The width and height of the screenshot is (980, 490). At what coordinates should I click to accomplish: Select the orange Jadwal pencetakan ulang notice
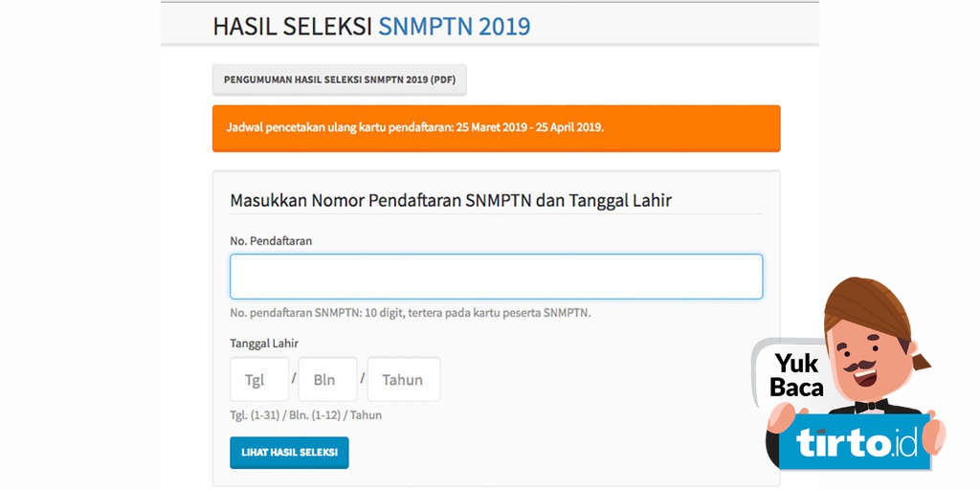click(x=497, y=128)
